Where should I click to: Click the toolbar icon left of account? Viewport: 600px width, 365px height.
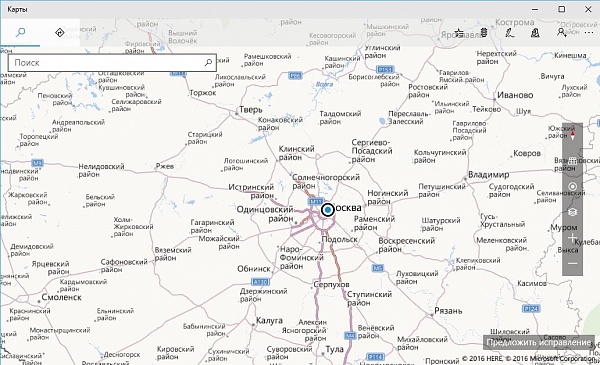(x=535, y=33)
